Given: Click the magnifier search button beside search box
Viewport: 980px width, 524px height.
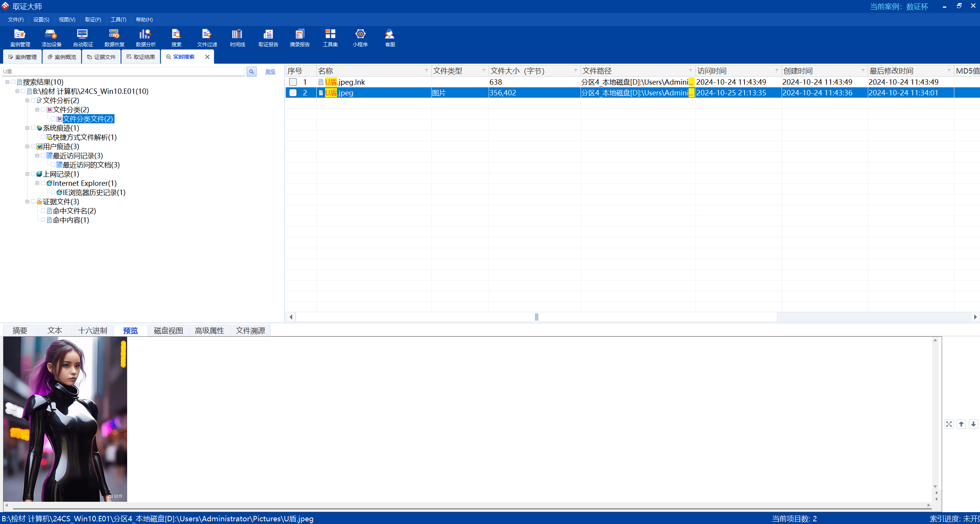Looking at the screenshot, I should click(x=251, y=72).
